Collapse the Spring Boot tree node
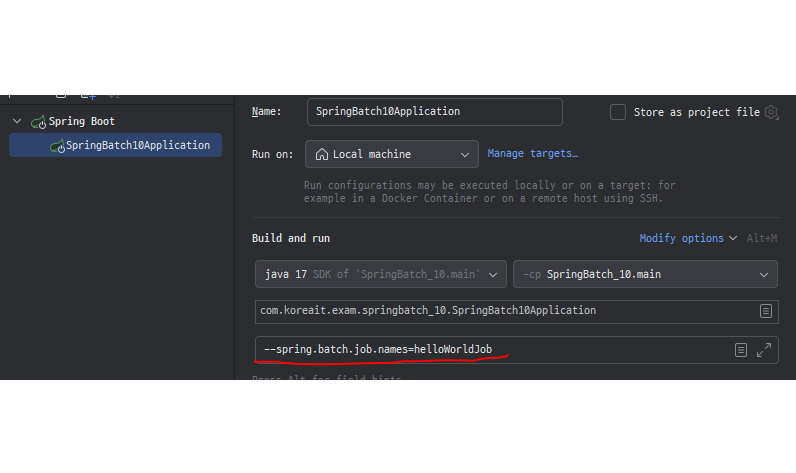 17,121
